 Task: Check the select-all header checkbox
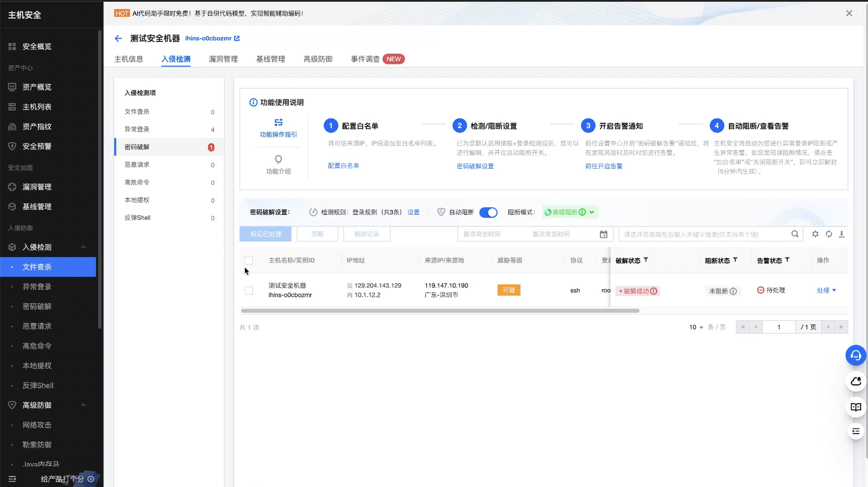(249, 260)
